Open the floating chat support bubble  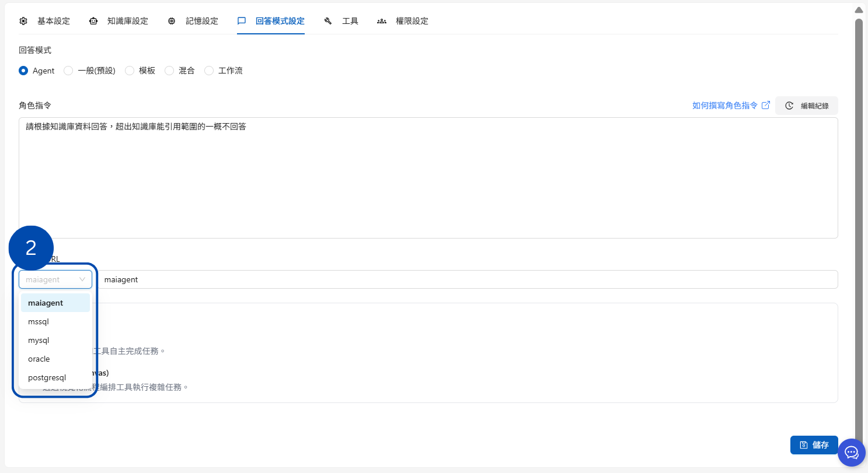tap(851, 453)
